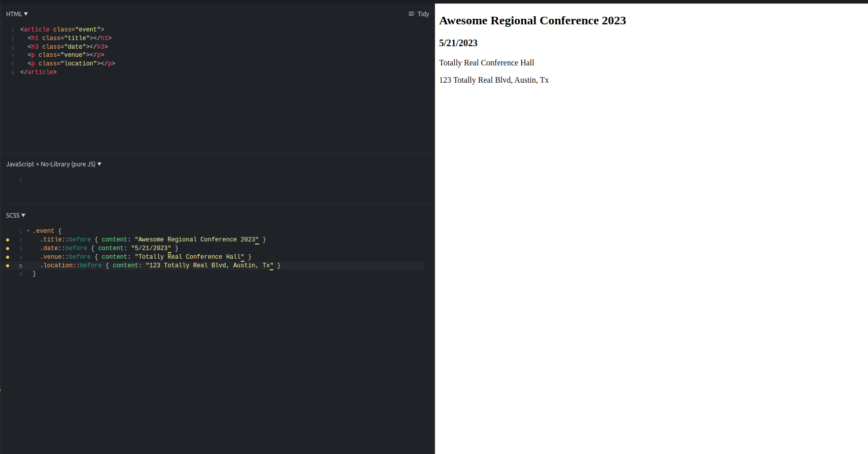This screenshot has width=868, height=454.
Task: Click the .venue::before rule in SCSS
Action: click(x=146, y=257)
